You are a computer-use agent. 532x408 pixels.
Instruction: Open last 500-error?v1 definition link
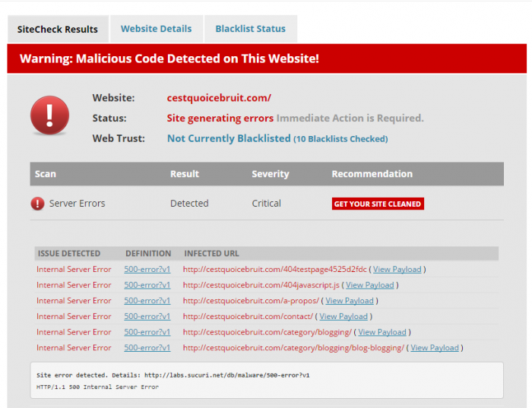pos(147,348)
